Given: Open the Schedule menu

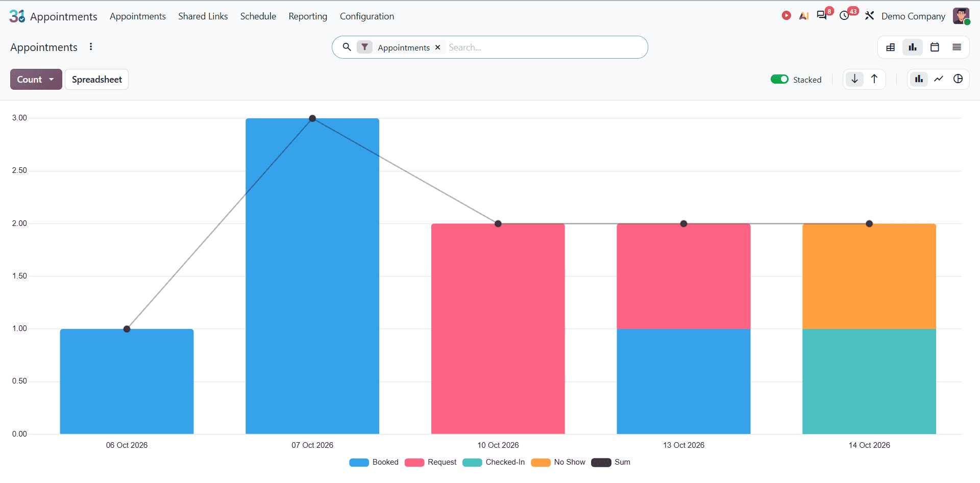Looking at the screenshot, I should pyautogui.click(x=258, y=16).
